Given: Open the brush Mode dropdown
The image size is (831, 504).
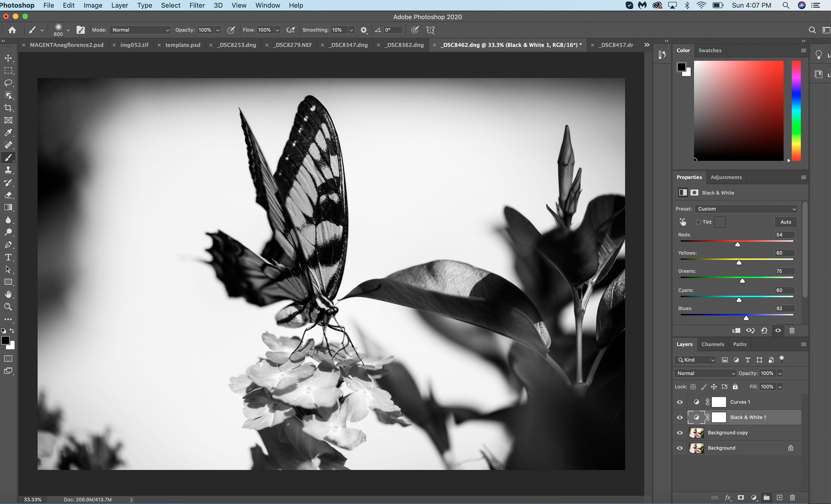Looking at the screenshot, I should 140,30.
